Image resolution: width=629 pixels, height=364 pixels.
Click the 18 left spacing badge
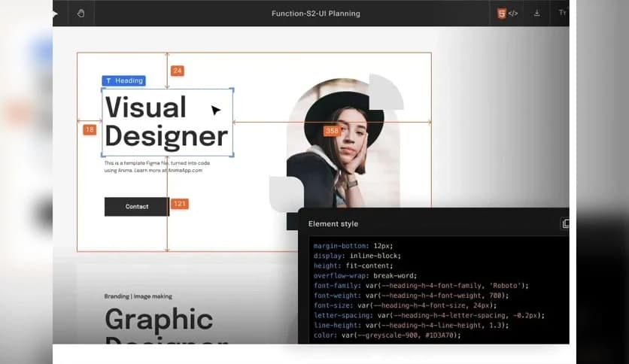pyautogui.click(x=90, y=130)
